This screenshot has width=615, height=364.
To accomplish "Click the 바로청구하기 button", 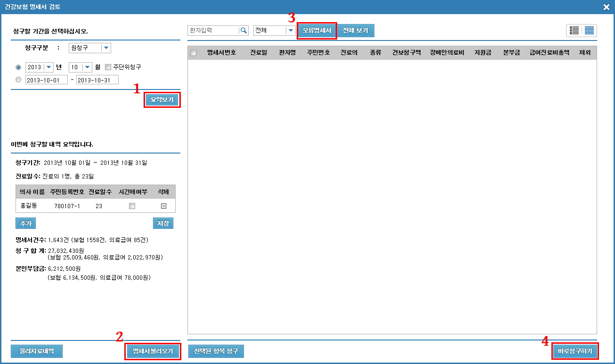I will [575, 351].
